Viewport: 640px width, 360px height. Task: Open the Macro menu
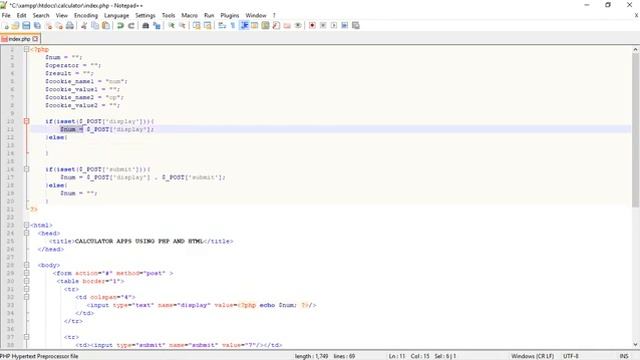click(189, 16)
